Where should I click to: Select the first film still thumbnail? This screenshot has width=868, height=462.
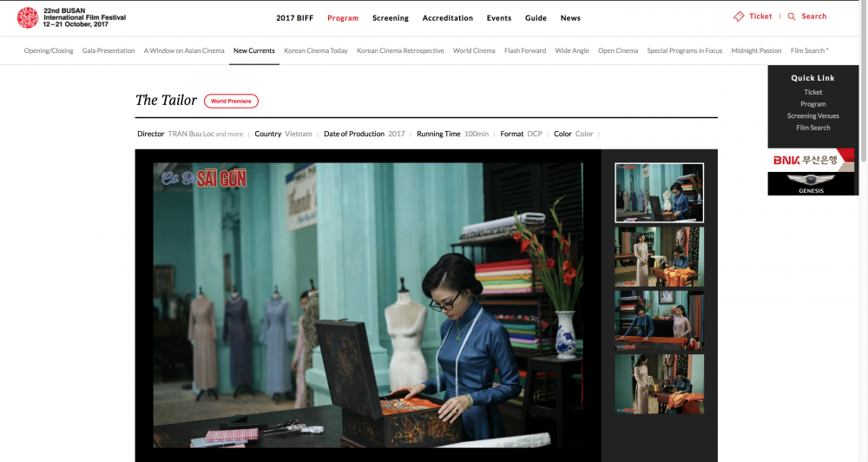[659, 193]
